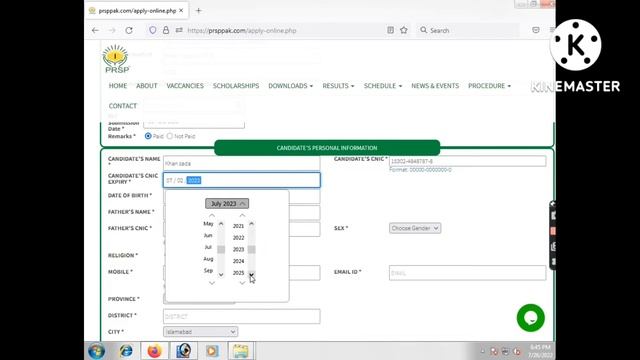Open the RESULTS menu
The width and height of the screenshot is (640, 360).
[338, 86]
